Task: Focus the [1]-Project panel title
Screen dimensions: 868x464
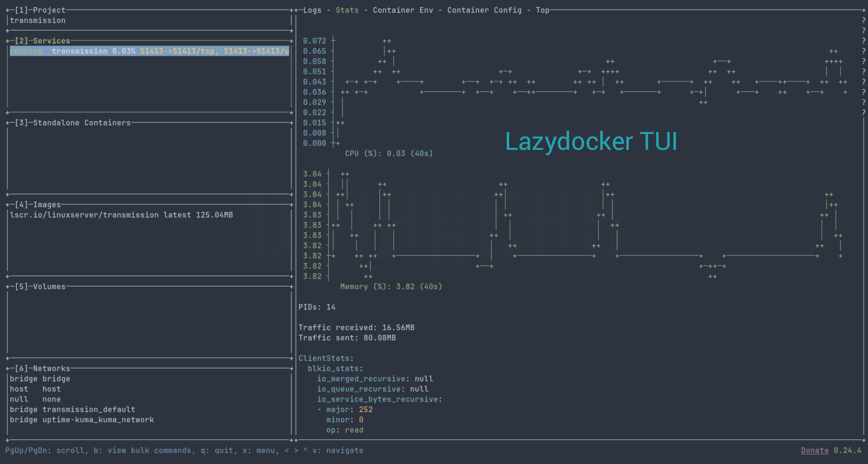Action: click(40, 10)
